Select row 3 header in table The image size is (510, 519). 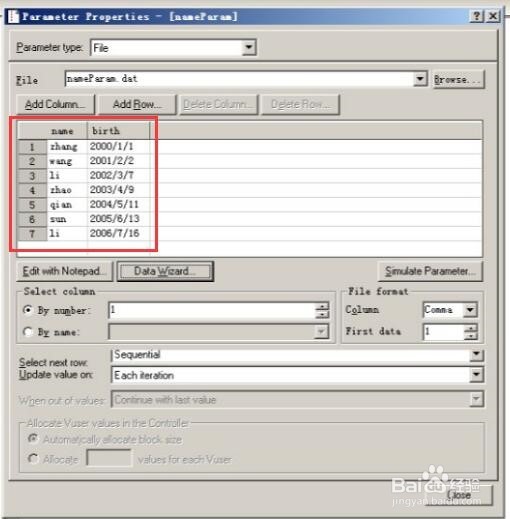pos(32,176)
